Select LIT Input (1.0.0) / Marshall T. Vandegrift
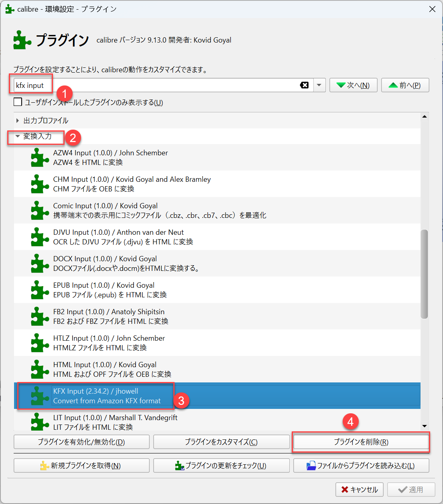Screen dimensions: 443x504 (217, 420)
